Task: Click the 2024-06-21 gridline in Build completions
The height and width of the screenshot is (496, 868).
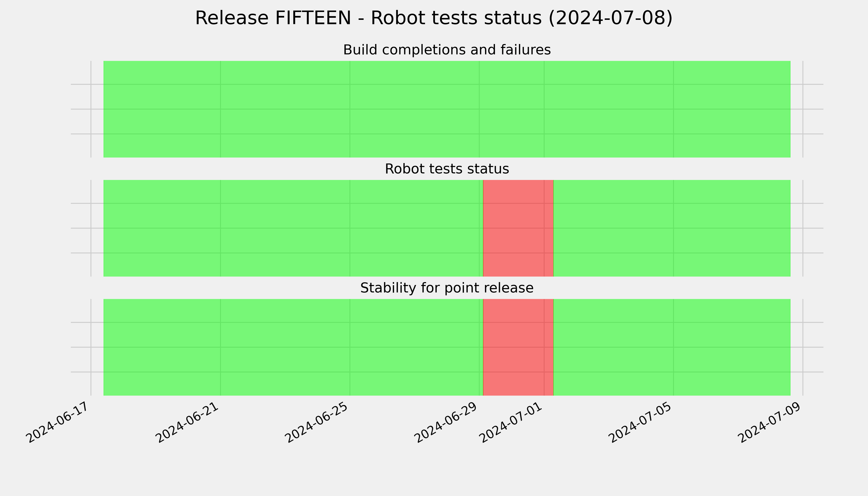Action: 220,109
